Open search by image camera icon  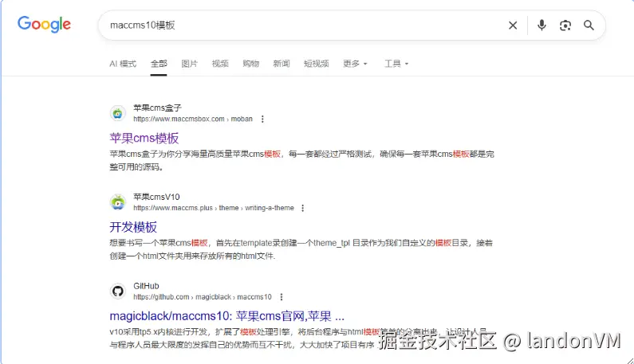[565, 25]
